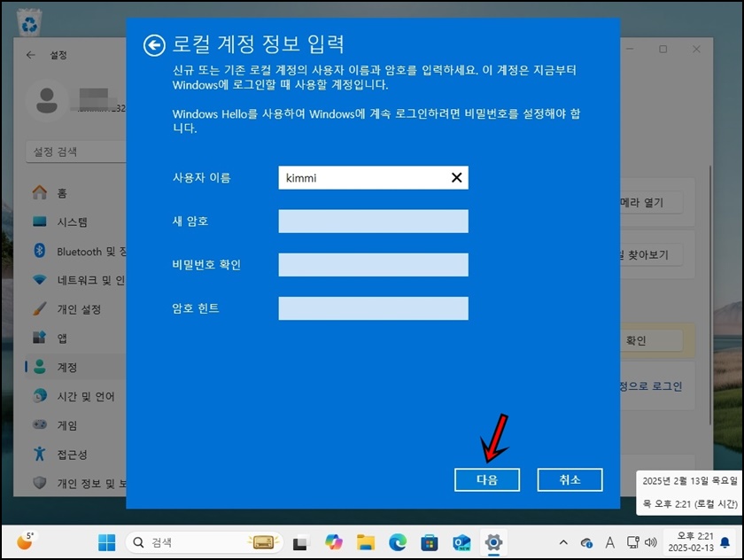Viewport: 744px width, 560px height.
Task: Open notifications bell icon
Action: [x=725, y=542]
